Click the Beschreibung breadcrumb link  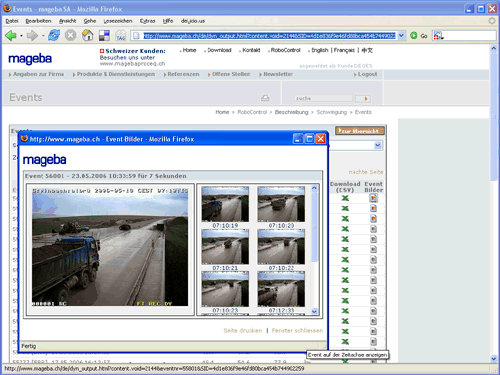[291, 112]
